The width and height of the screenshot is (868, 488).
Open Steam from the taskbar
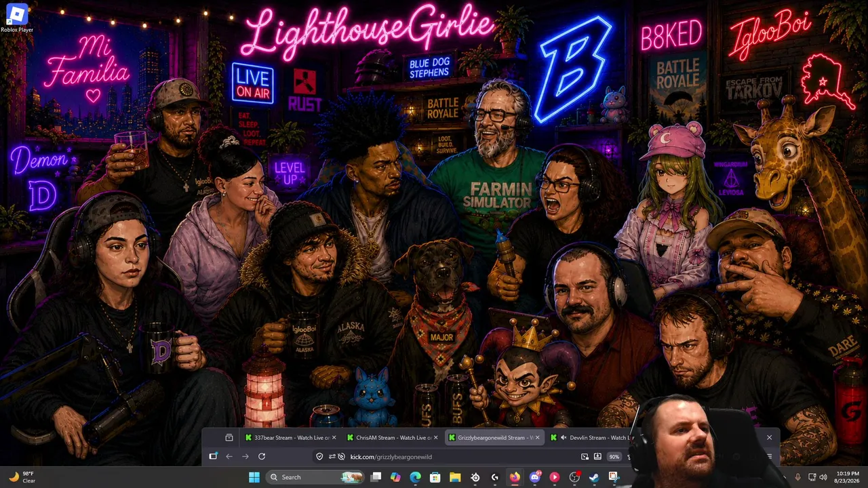click(x=594, y=477)
